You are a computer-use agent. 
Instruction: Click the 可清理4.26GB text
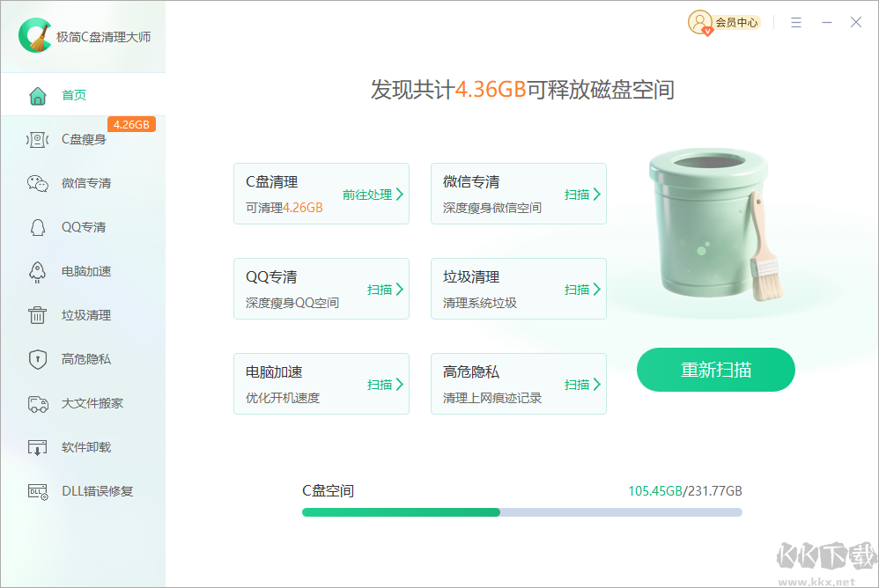coord(284,208)
